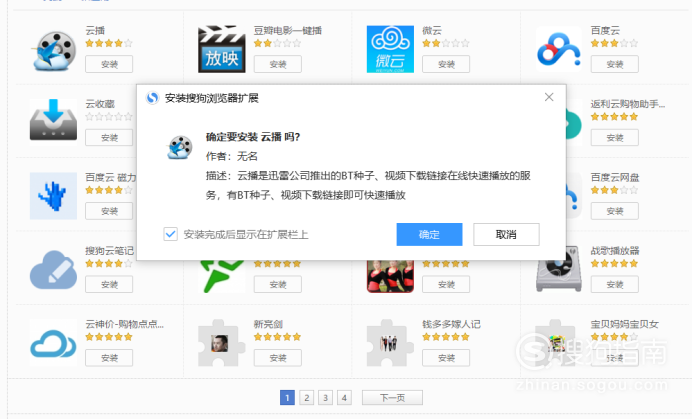
Task: Click the 云播 icon inside the install dialog
Action: click(180, 147)
